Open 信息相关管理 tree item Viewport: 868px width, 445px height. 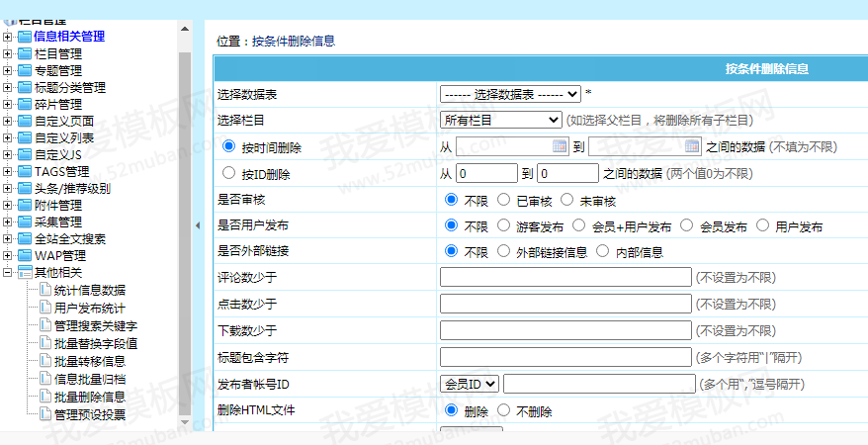tap(69, 38)
